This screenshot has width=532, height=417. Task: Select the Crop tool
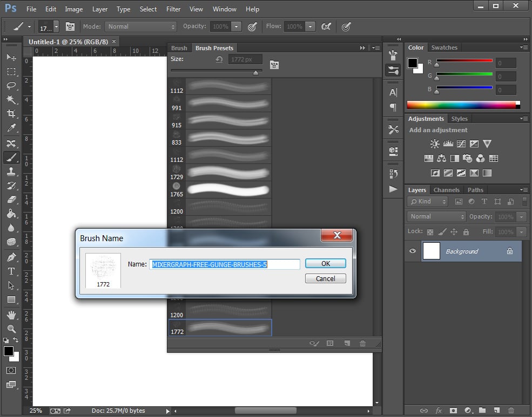(x=11, y=114)
